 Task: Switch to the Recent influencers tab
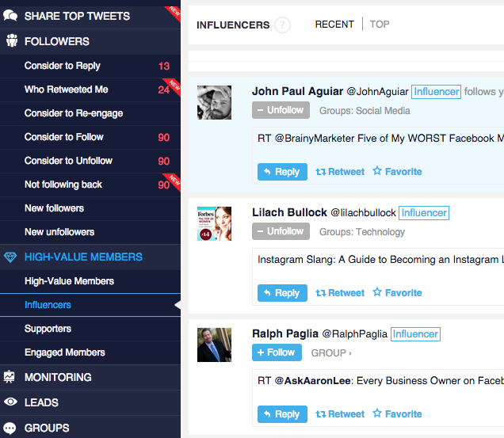334,25
